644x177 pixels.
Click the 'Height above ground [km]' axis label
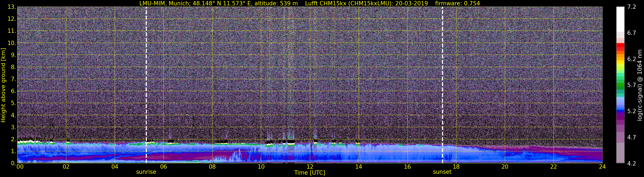pyautogui.click(x=3, y=85)
